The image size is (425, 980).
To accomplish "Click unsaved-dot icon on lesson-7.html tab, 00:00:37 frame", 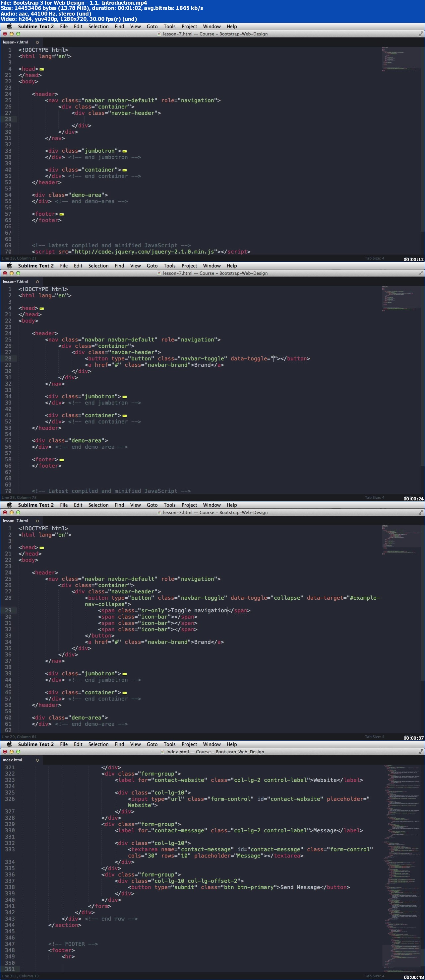I will tap(37, 521).
